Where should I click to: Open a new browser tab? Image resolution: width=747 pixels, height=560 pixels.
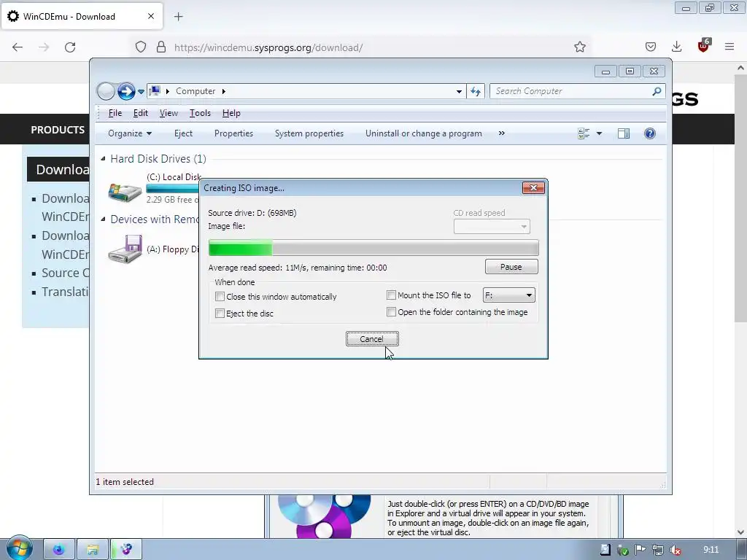179,17
